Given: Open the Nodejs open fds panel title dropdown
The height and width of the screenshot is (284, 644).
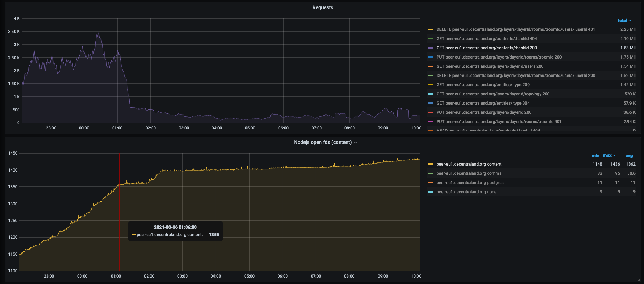Looking at the screenshot, I should coord(325,142).
